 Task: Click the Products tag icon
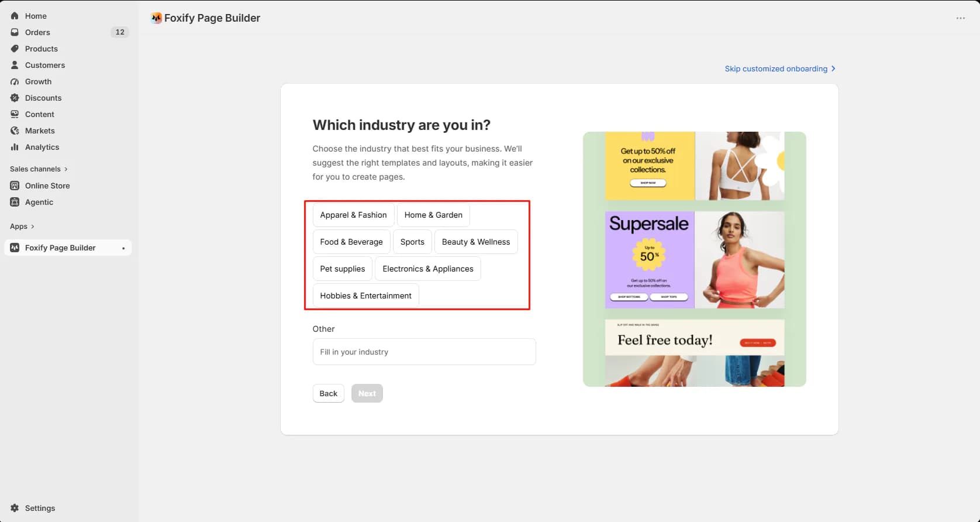15,49
